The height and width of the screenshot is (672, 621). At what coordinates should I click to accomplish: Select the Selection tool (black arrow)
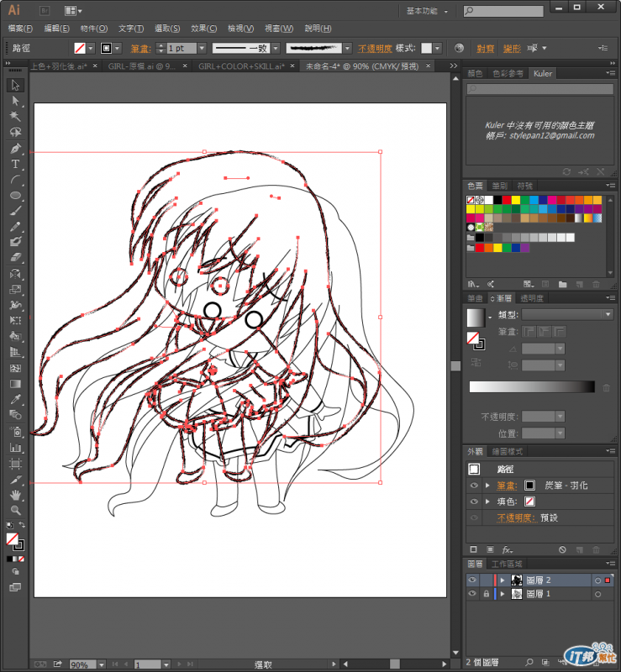click(15, 86)
